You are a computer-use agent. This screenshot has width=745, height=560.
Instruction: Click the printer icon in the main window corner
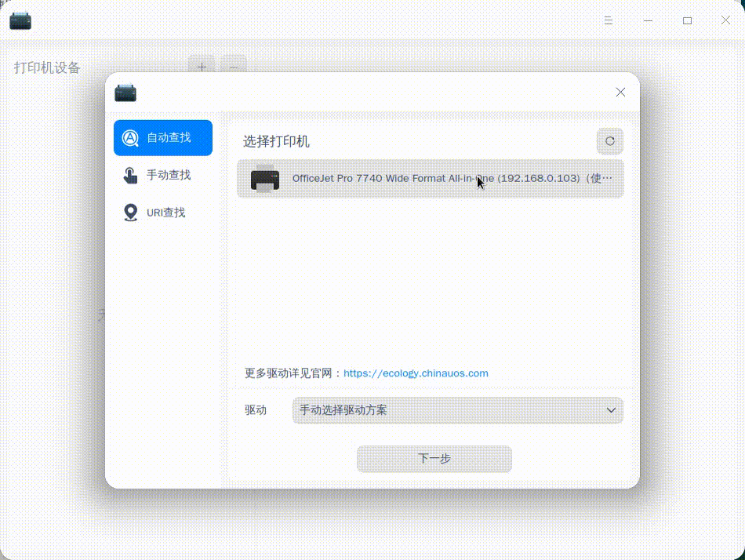pyautogui.click(x=20, y=20)
